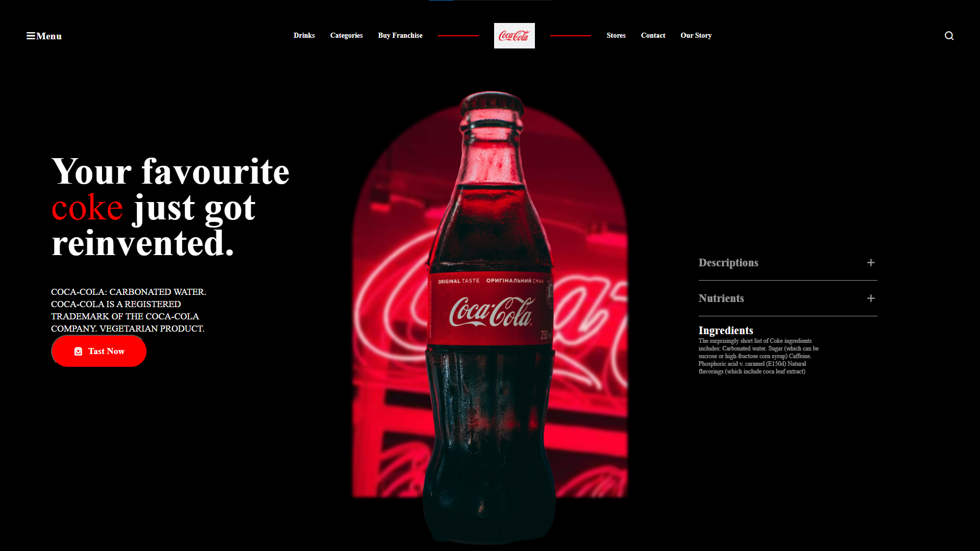Open the Contact nav link
The height and width of the screenshot is (551, 980).
click(653, 36)
